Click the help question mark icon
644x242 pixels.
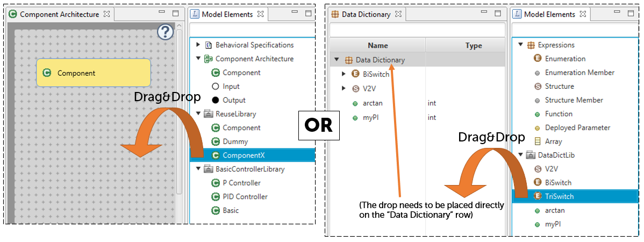(165, 32)
